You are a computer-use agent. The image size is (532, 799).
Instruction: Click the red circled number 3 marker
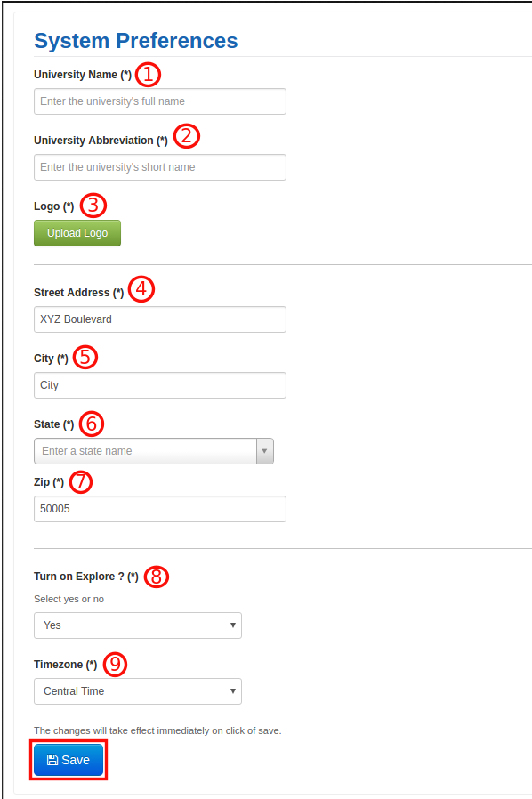coord(93,206)
